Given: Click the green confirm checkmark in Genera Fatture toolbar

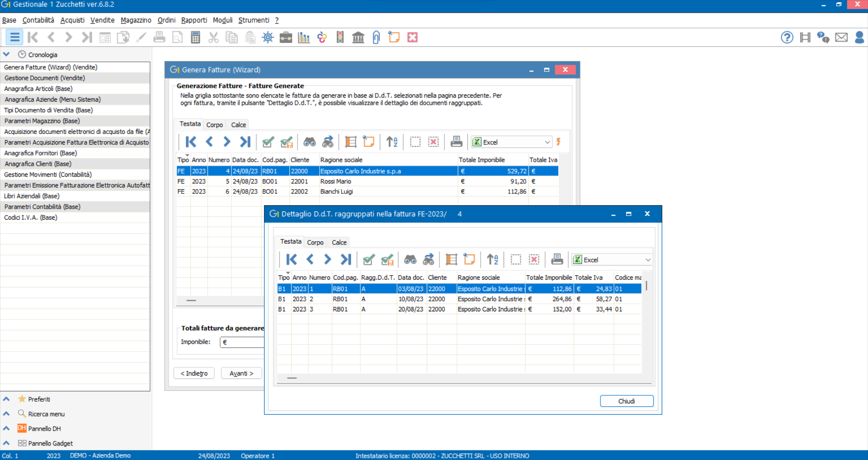Looking at the screenshot, I should [x=268, y=141].
